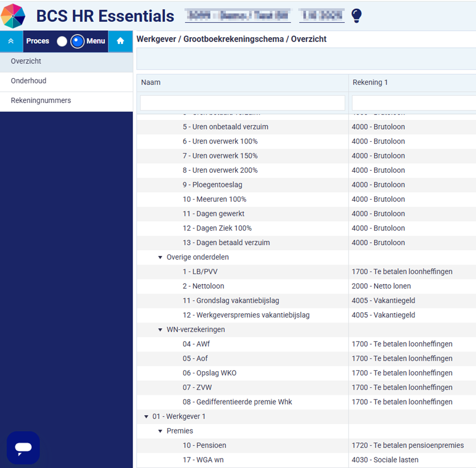This screenshot has height=468, width=476.
Task: Select row 2 - Nettoloon
Action: point(306,286)
